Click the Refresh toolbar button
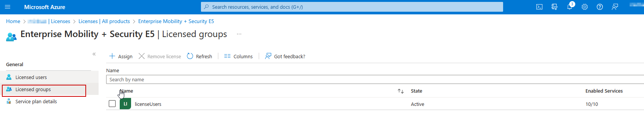The width and height of the screenshot is (644, 138). [x=199, y=56]
